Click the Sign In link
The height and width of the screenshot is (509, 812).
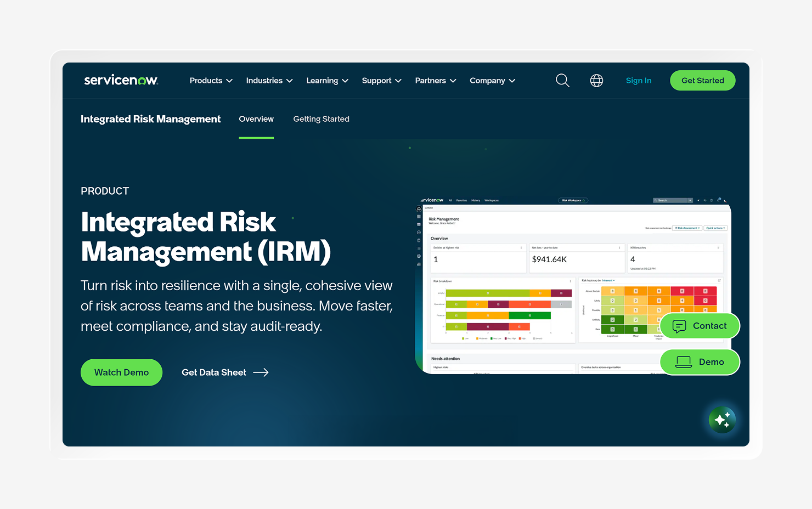639,81
